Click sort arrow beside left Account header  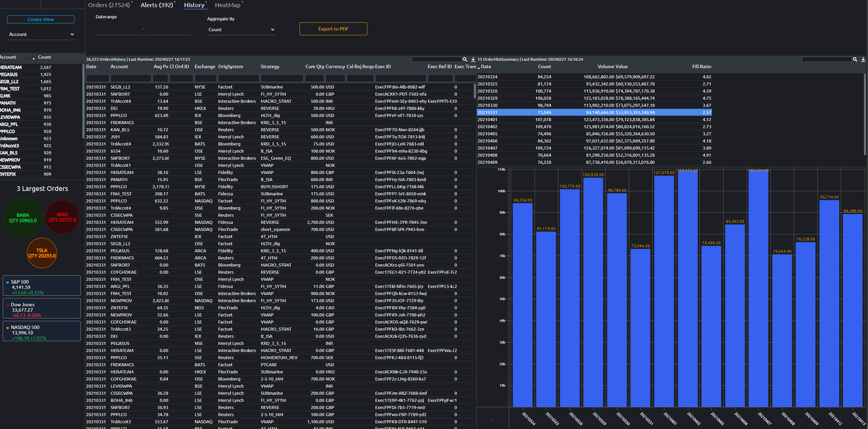(34, 59)
